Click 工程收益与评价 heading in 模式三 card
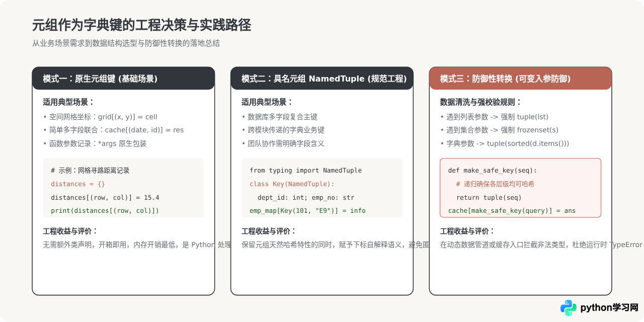 468,231
